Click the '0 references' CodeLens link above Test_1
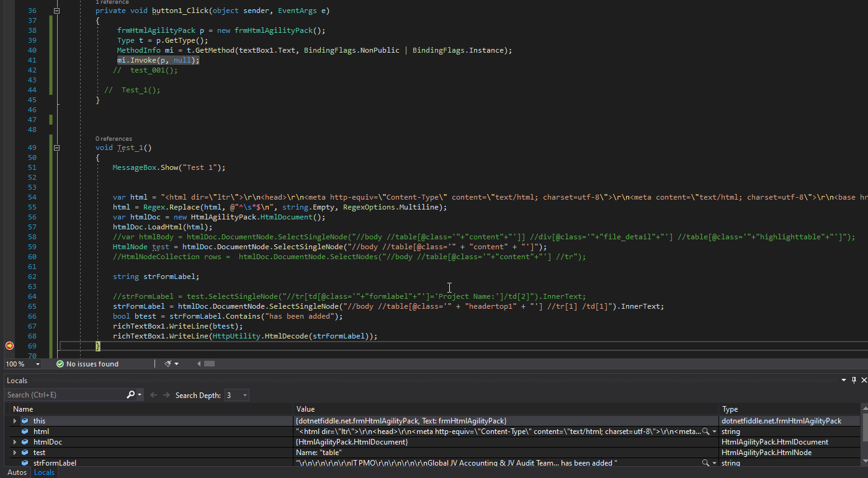 pos(114,139)
